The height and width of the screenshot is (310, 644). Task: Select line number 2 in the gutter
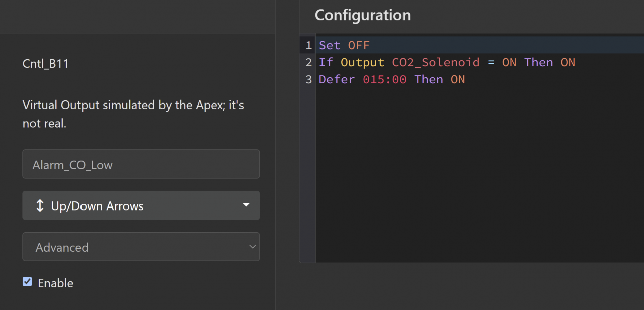click(308, 62)
